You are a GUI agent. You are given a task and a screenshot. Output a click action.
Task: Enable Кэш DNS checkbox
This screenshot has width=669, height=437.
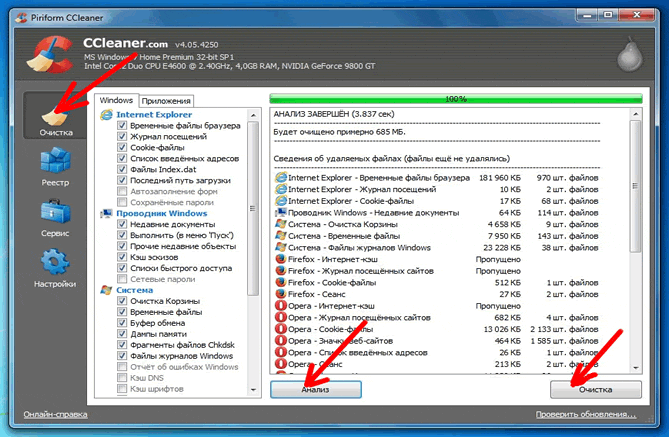[x=122, y=378]
